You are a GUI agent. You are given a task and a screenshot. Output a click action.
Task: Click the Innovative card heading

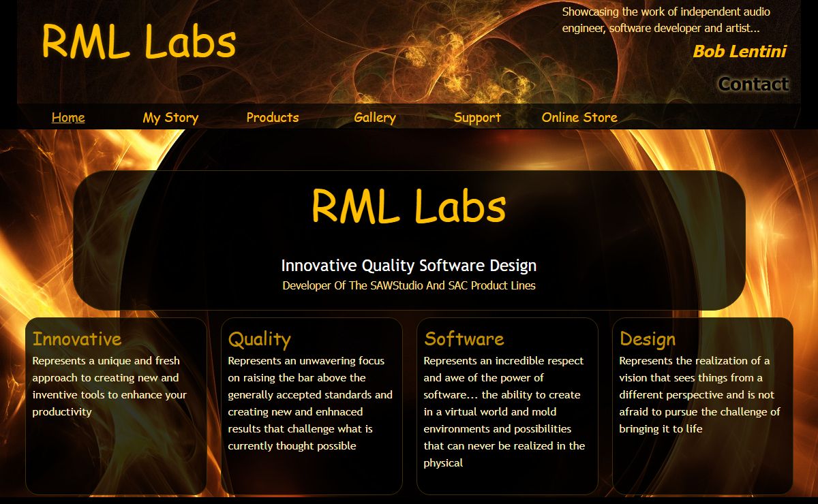click(x=77, y=339)
